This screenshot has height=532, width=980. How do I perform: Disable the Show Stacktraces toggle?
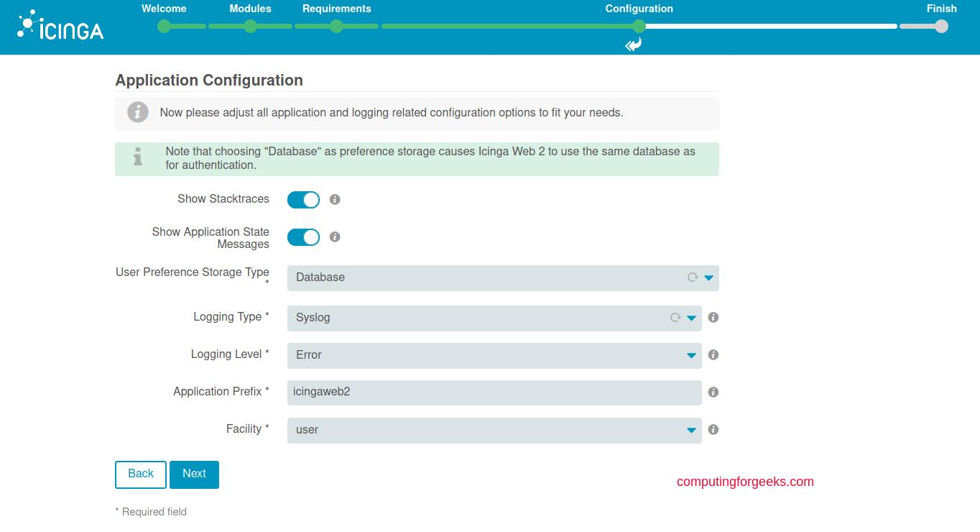point(303,200)
